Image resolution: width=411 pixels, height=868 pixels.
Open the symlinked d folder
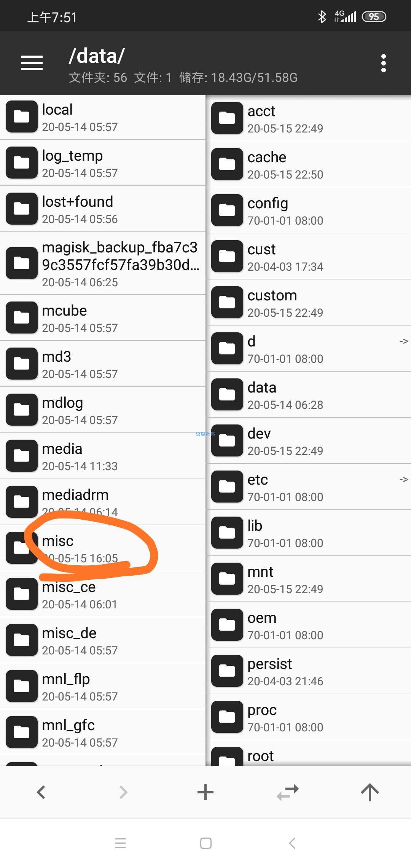[309, 349]
